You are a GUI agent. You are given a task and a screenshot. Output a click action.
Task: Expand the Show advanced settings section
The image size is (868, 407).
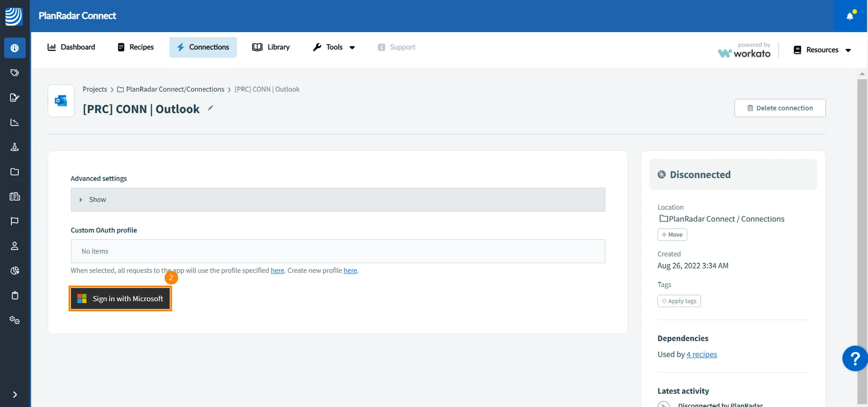(x=338, y=200)
